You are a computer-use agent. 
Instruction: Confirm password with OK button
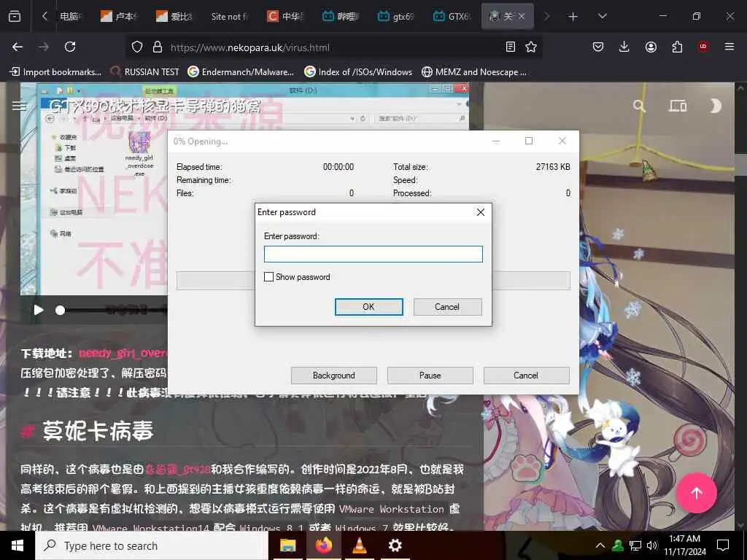[368, 307]
